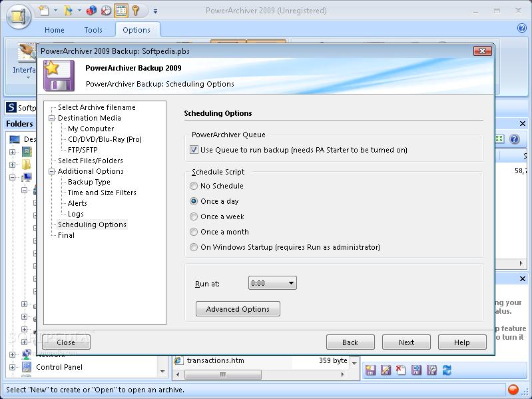Select the Once a day radio button
This screenshot has width=532, height=399.
pos(193,201)
